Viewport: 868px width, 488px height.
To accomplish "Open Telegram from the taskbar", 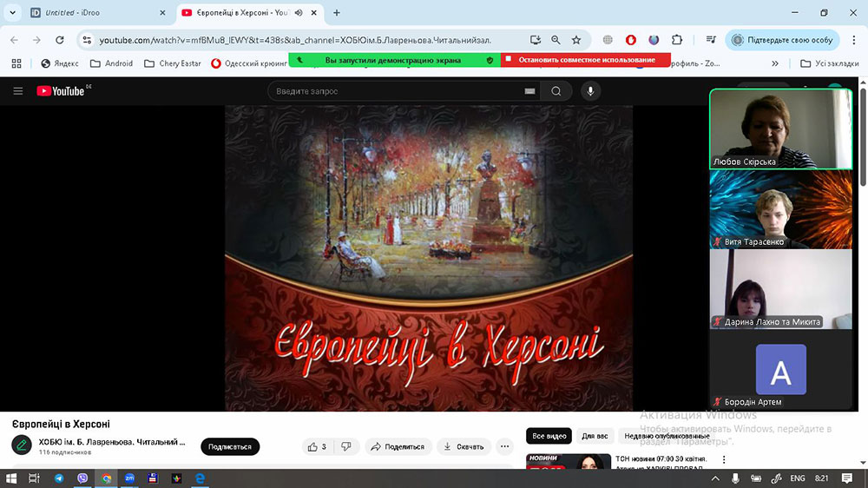I will [59, 478].
